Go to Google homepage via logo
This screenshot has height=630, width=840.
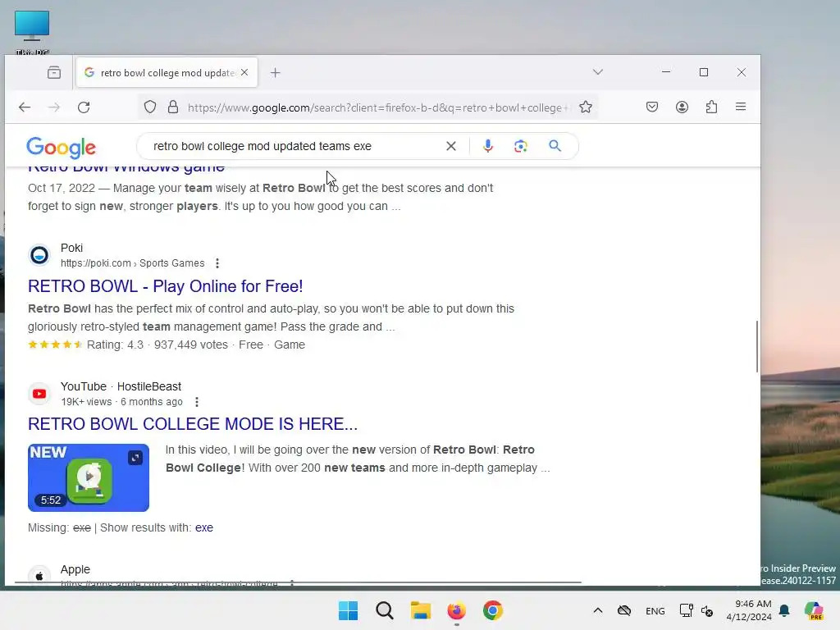pos(61,148)
